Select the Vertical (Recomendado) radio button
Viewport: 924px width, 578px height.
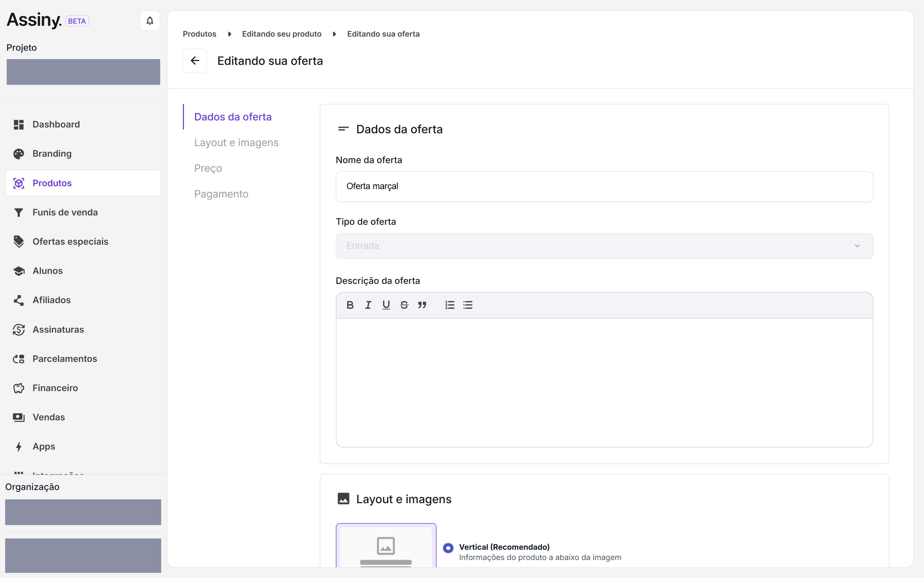coord(448,548)
